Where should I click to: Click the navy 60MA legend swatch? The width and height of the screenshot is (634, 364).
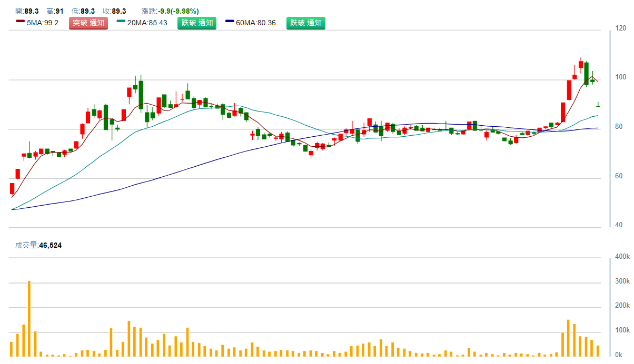(x=230, y=22)
